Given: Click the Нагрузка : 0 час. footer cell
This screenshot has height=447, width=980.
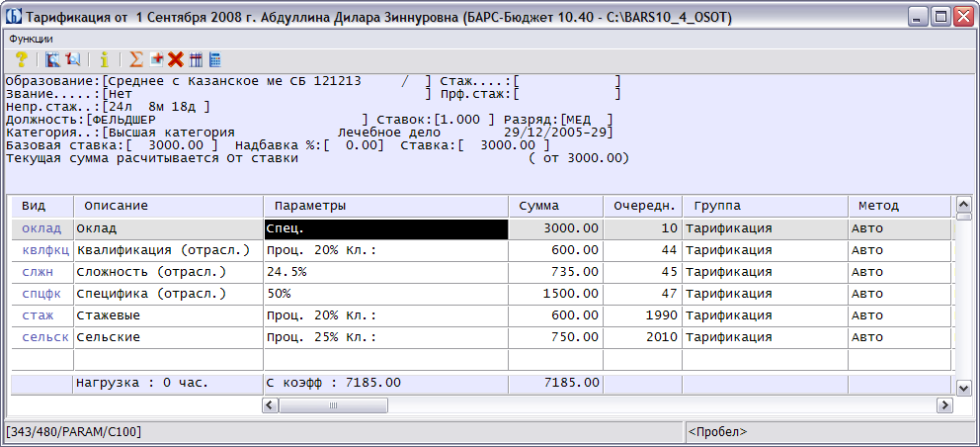Looking at the screenshot, I should 168,383.
